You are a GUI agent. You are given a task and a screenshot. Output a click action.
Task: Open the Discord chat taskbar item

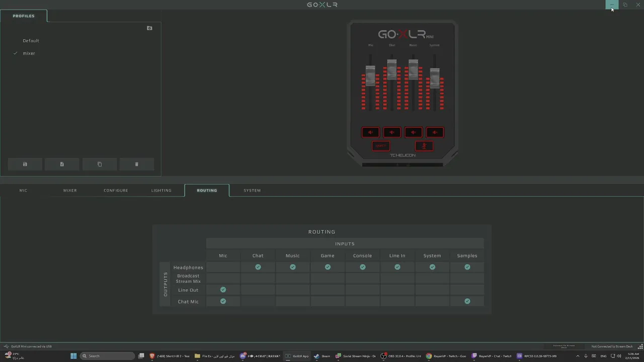[x=260, y=356]
